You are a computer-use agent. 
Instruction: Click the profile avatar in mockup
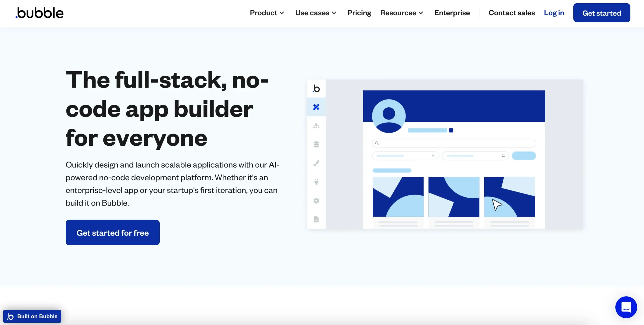point(389,116)
